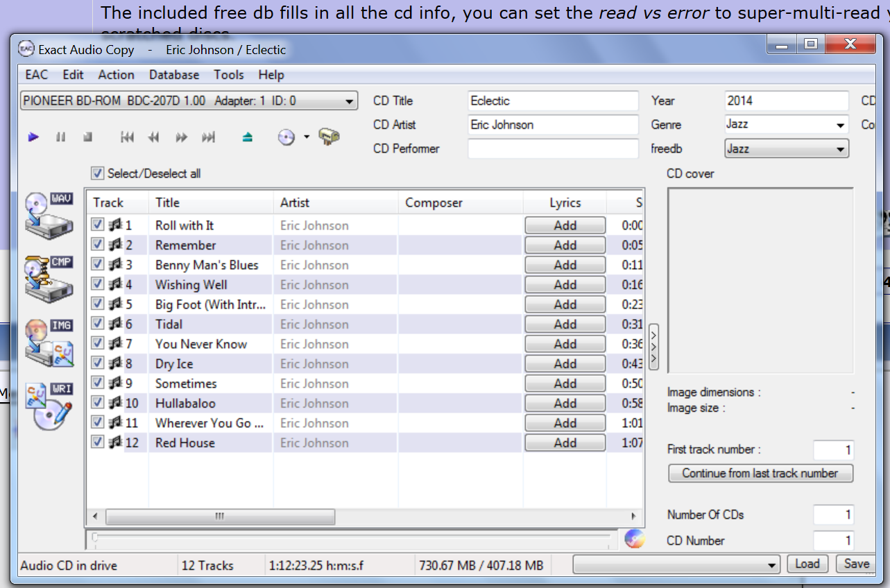Click music note icon of track 1
Screen dimensions: 890x588
tap(115, 225)
